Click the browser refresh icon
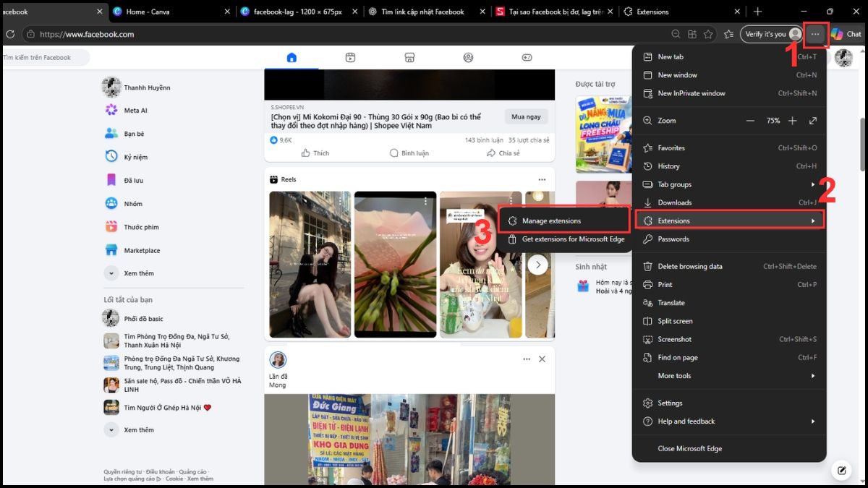 [x=10, y=34]
